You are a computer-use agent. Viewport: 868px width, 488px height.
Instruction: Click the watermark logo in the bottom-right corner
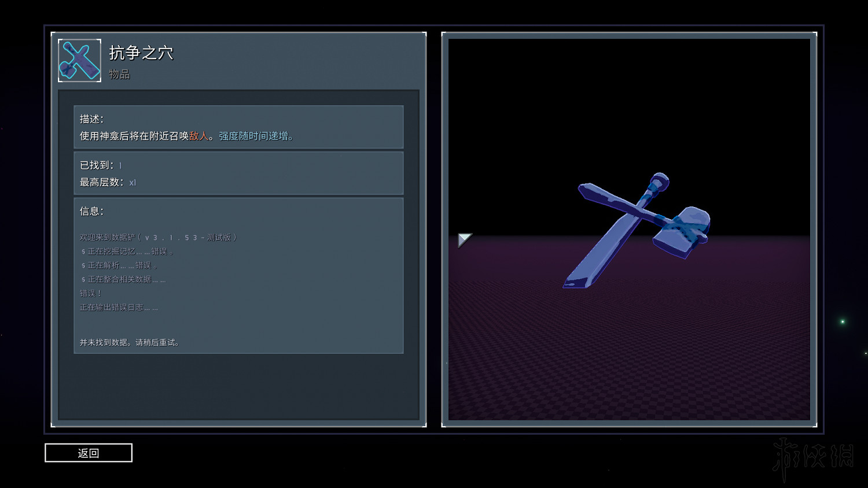813,457
